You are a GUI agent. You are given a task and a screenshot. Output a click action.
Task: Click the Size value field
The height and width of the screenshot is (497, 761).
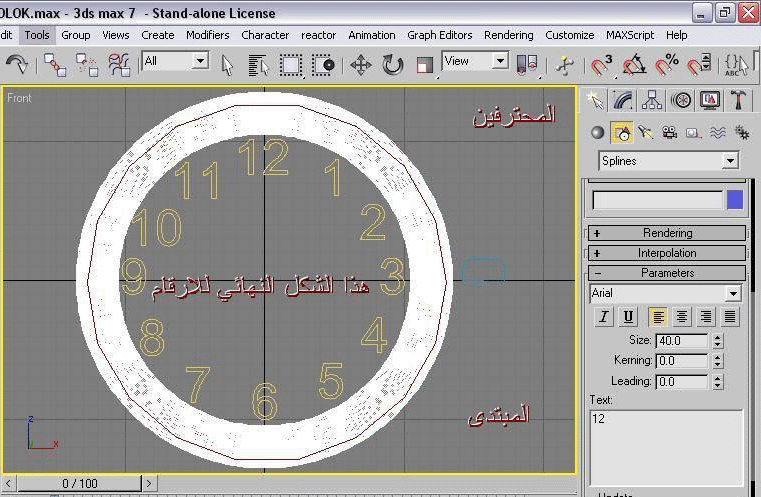(x=682, y=341)
